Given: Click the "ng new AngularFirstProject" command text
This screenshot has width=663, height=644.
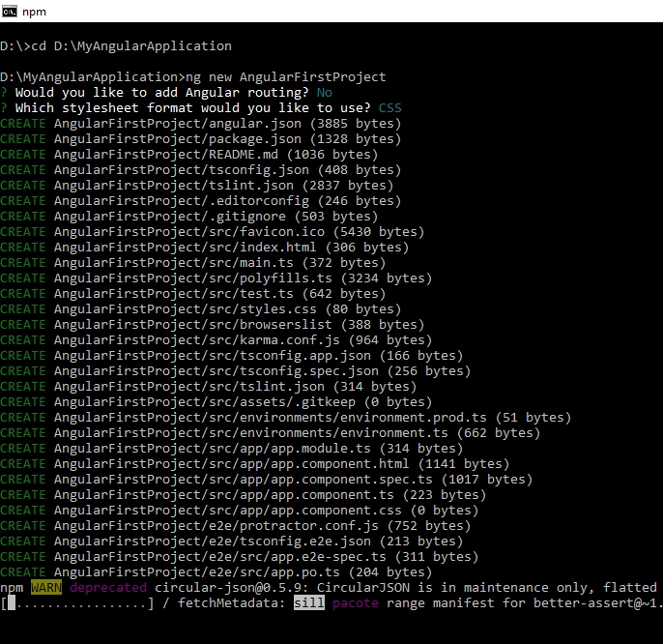Looking at the screenshot, I should click(x=286, y=77).
